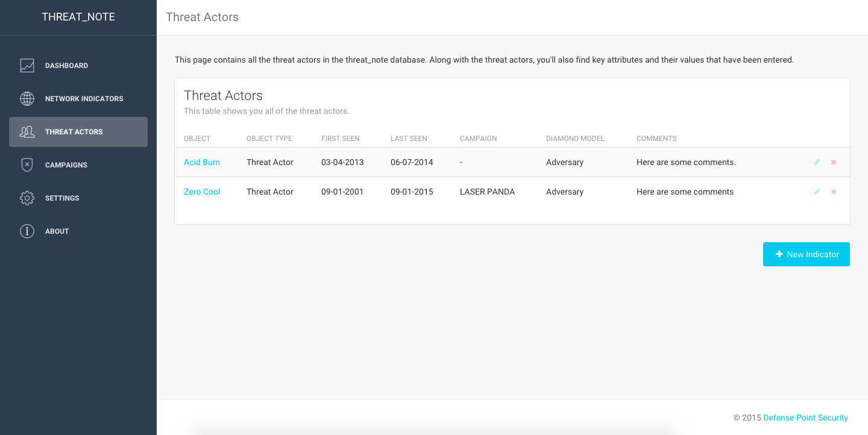
Task: Click the Settings gear icon
Action: [27, 198]
